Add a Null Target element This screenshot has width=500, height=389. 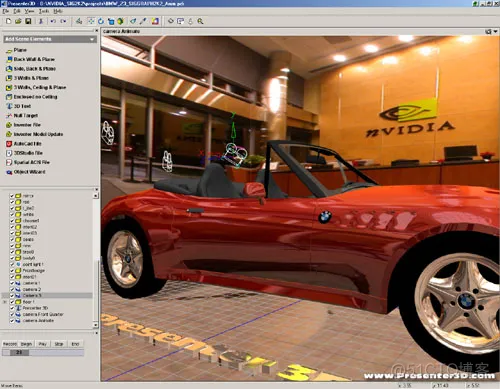coord(22,115)
